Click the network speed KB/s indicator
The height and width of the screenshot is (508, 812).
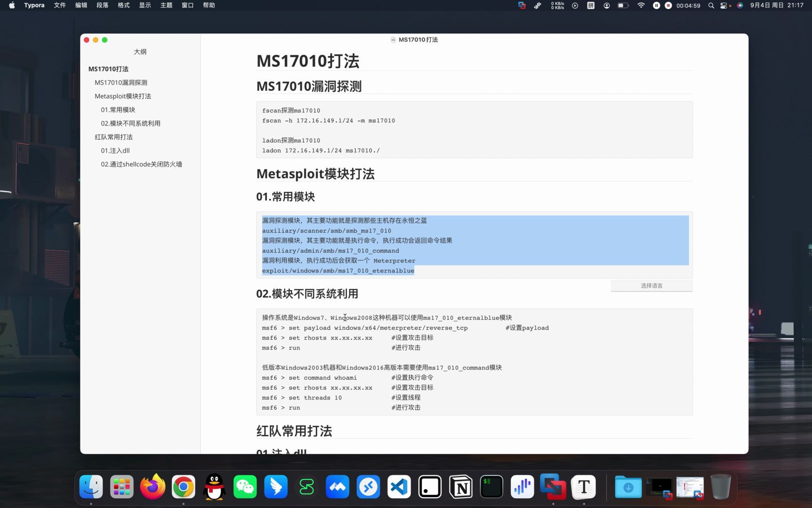tap(557, 5)
